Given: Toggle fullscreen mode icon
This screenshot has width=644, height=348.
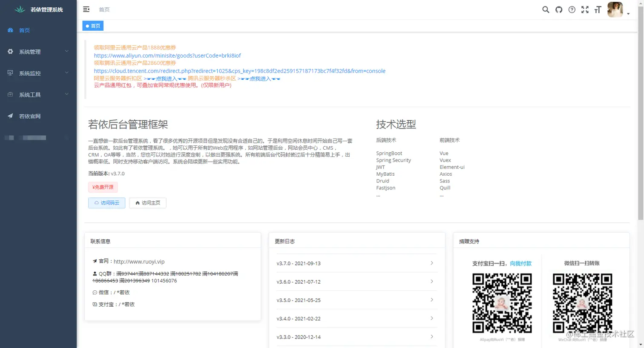Looking at the screenshot, I should coord(585,10).
